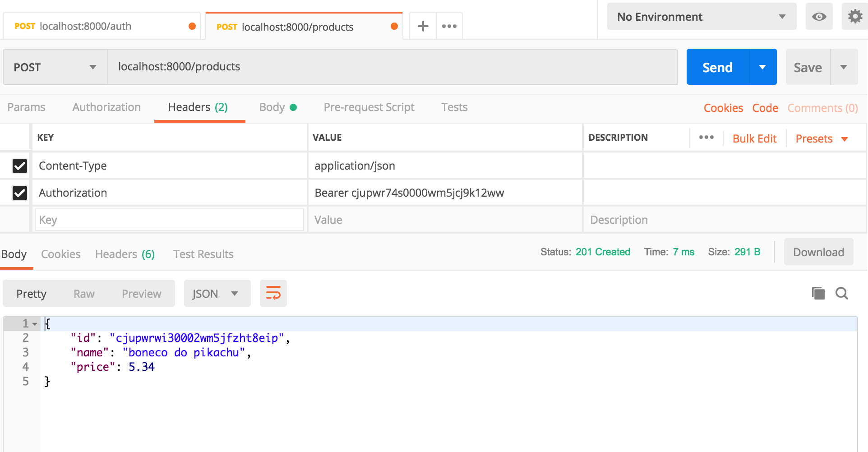Viewport: 868px width, 452px height.
Task: Expand the Send options arrow
Action: pos(762,67)
